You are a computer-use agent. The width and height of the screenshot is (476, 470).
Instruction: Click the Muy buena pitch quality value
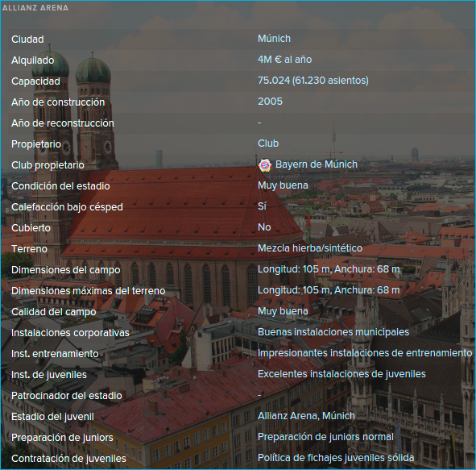(283, 311)
